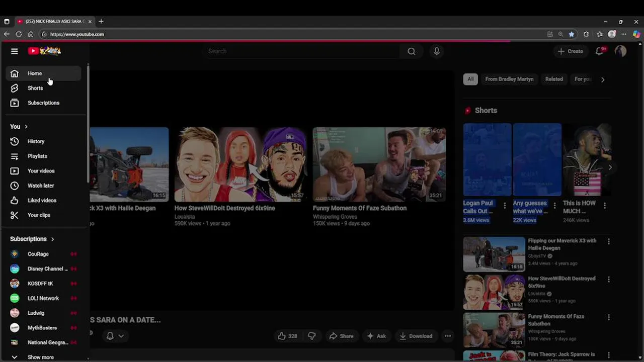
Task: Open Logan Paul Calls Out short
Action: (487, 160)
